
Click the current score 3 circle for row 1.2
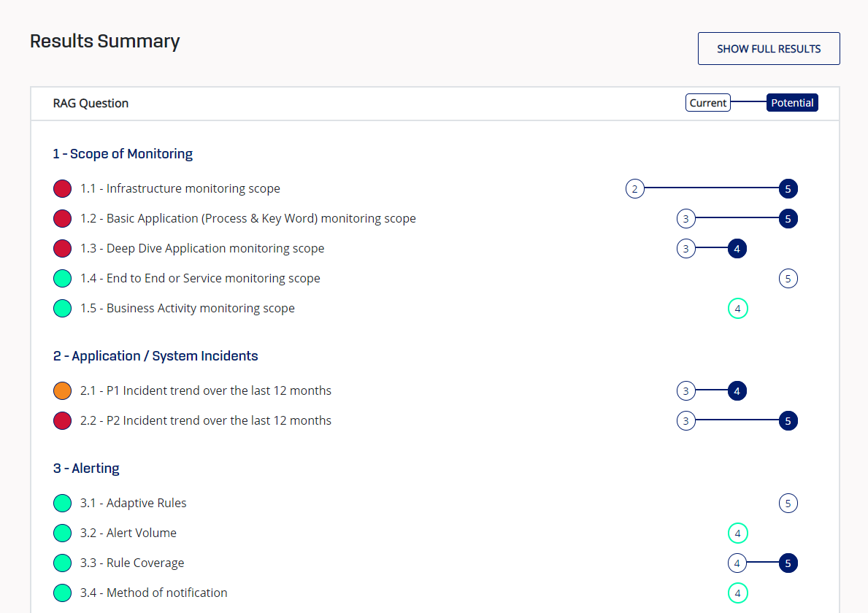click(686, 218)
